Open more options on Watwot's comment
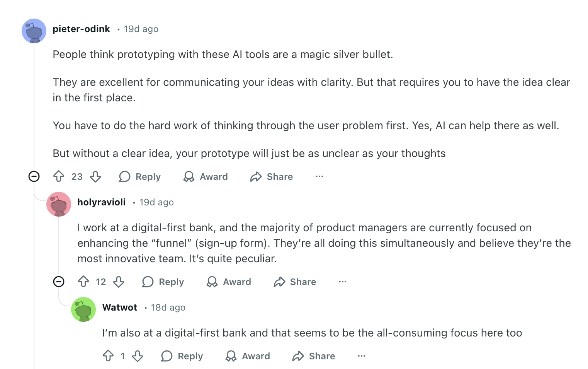The width and height of the screenshot is (588, 369). point(362,356)
